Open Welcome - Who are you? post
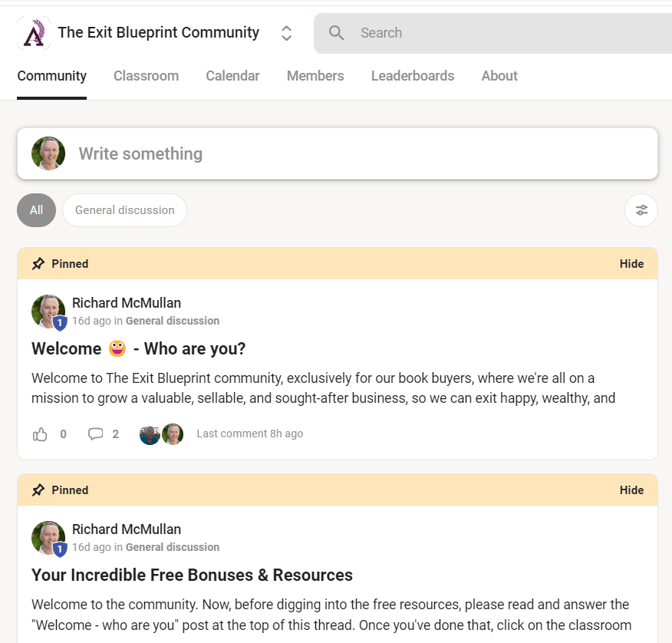 pos(138,349)
